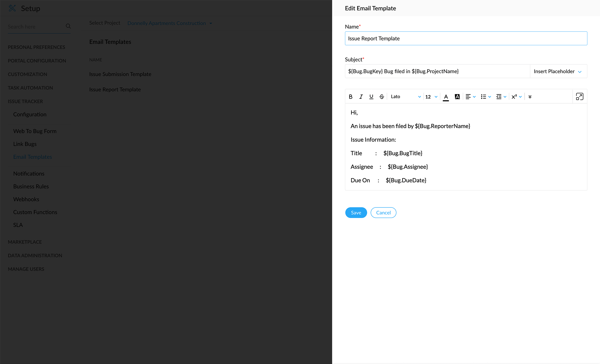Image resolution: width=600 pixels, height=364 pixels.
Task: Click the Subject input field
Action: coord(437,71)
